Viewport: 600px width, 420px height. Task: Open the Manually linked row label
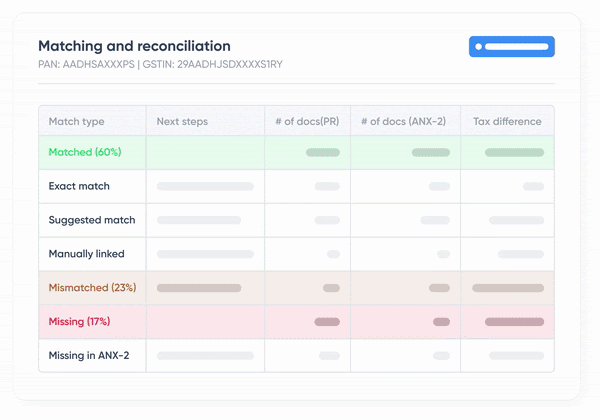point(87,254)
